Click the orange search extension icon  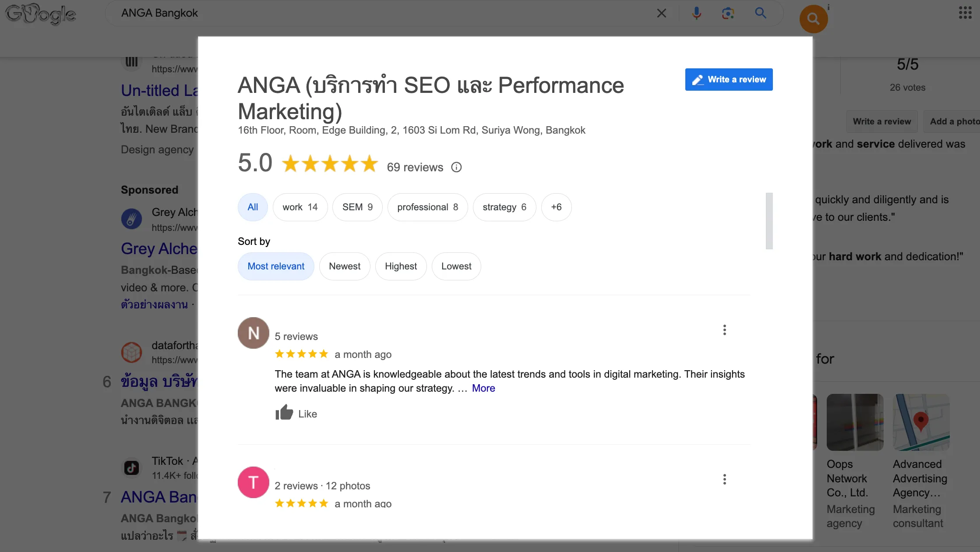[813, 19]
